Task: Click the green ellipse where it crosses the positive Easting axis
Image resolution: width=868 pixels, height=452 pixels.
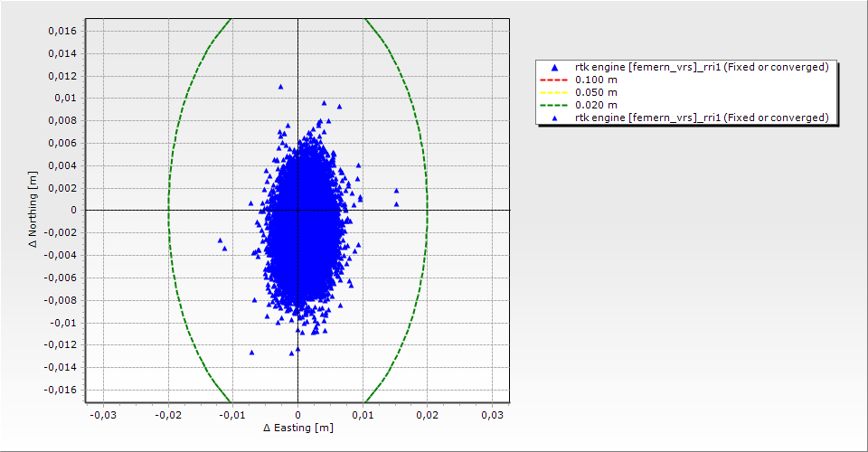Action: point(428,210)
